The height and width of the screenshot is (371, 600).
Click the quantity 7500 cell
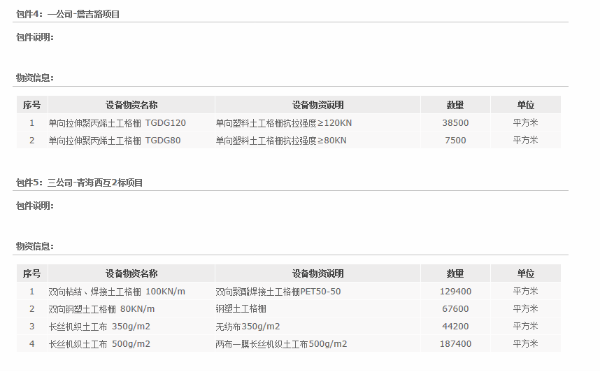[455, 140]
